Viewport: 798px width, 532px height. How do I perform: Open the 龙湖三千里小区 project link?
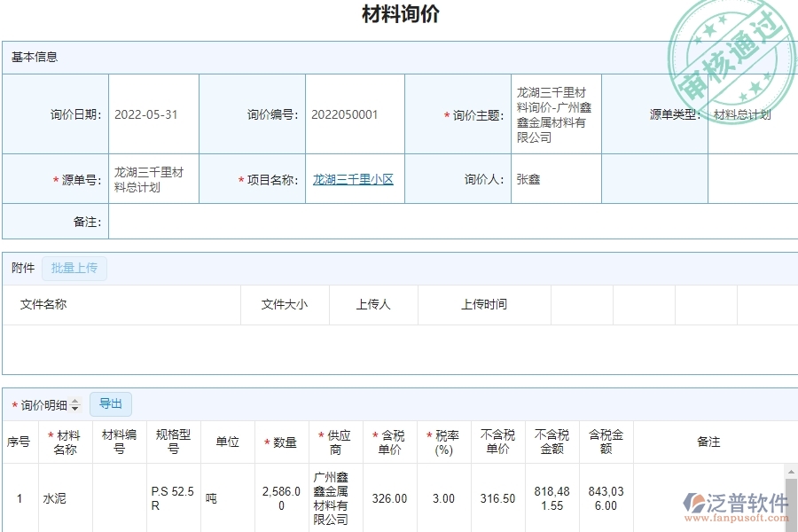pyautogui.click(x=354, y=178)
